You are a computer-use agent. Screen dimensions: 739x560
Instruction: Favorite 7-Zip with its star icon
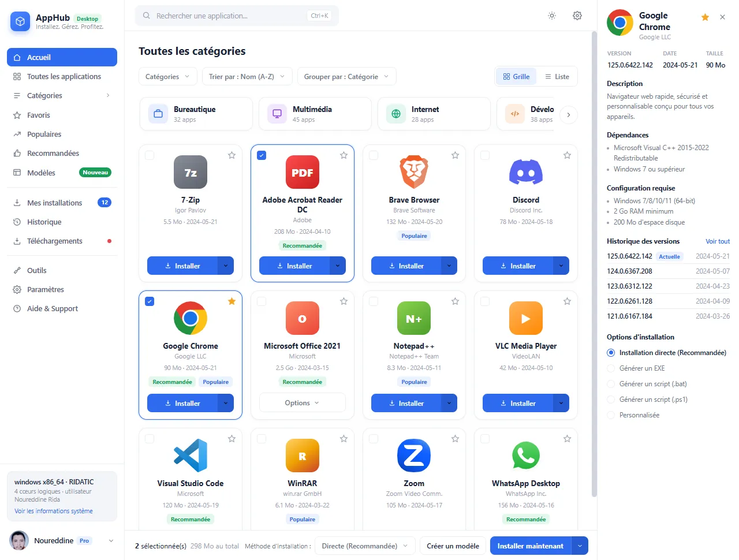[x=232, y=155]
